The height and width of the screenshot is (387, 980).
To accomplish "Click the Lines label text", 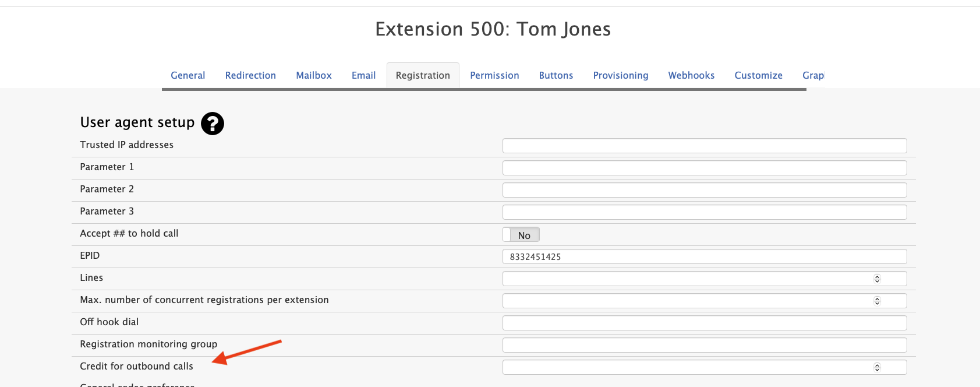I will [x=91, y=277].
